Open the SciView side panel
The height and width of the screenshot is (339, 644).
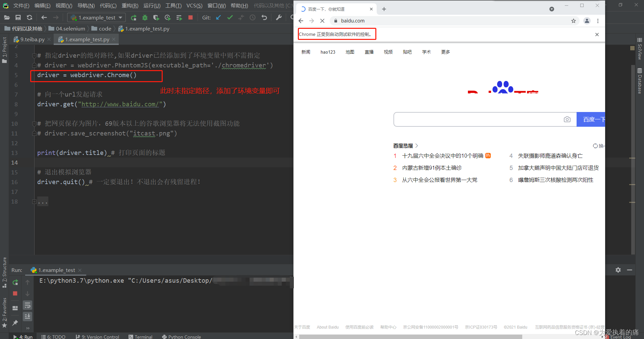pos(640,49)
